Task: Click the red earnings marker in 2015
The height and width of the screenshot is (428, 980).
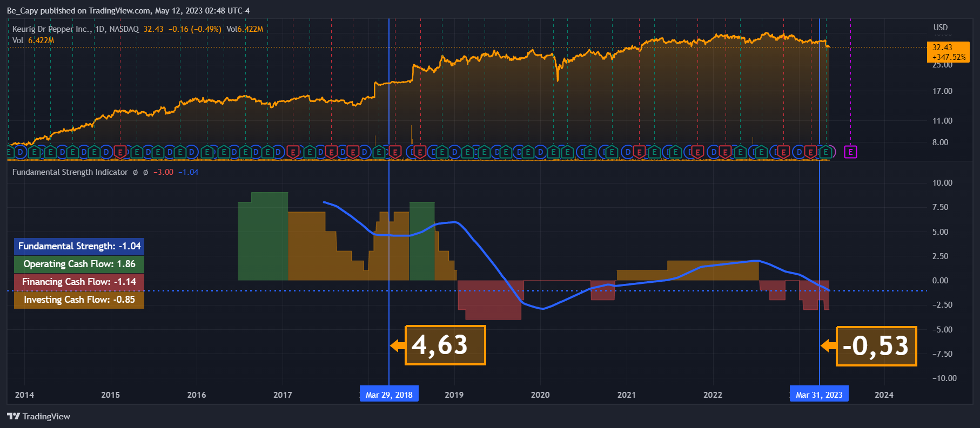Action: (x=120, y=152)
